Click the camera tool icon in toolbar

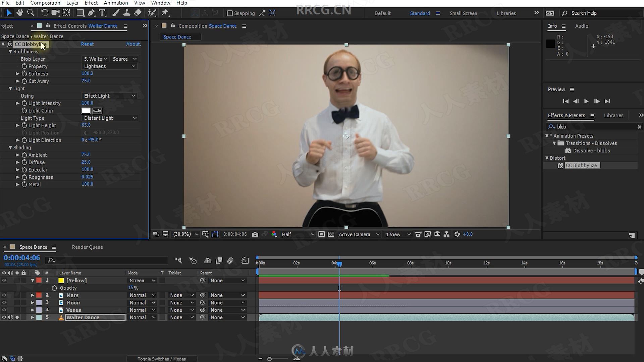pos(55,12)
